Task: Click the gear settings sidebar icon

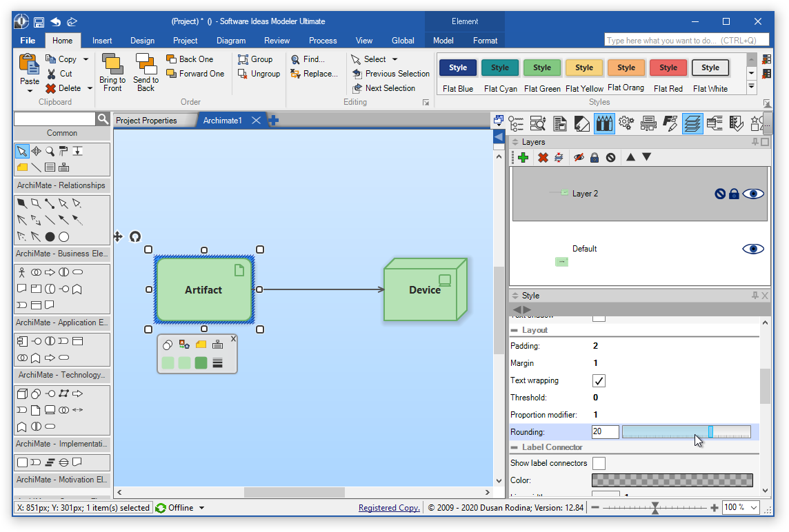Action: coord(626,123)
